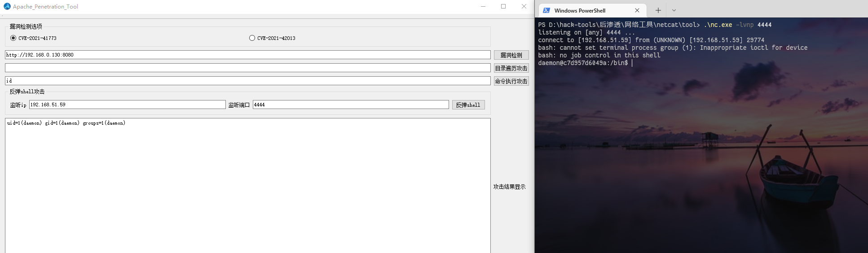
Task: Click the 反弹shell攻击 group label
Action: (27, 92)
